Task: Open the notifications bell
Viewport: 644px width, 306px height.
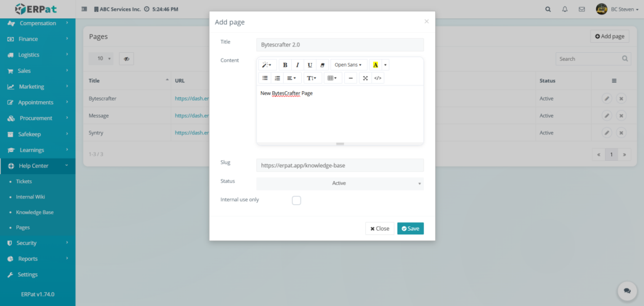Action: click(x=565, y=9)
